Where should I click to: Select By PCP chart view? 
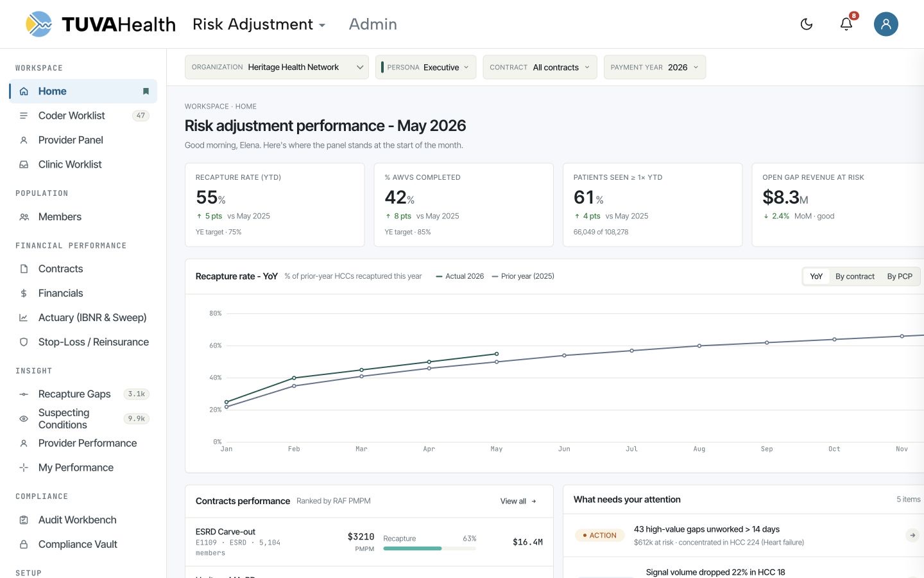pos(900,276)
